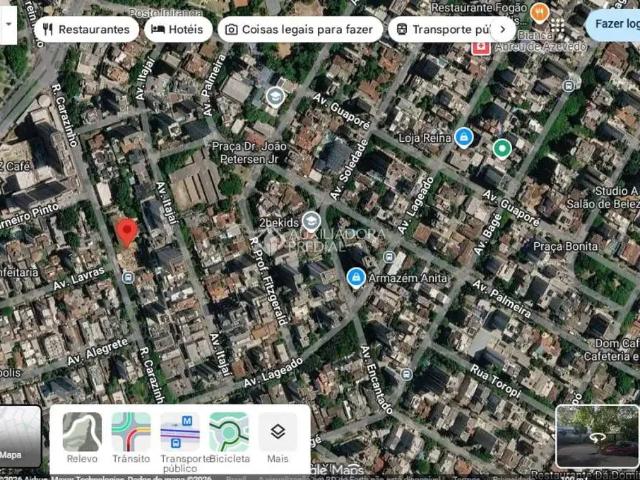Screen dimensions: 640x480
Task: Click the R. Prof. Fitzgerald street label
Action: (x=268, y=282)
